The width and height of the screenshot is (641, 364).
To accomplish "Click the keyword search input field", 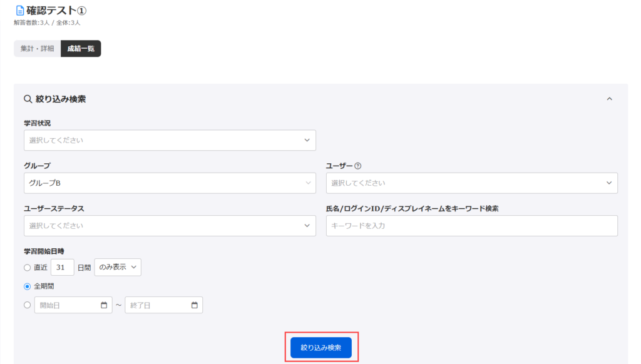I will point(472,226).
